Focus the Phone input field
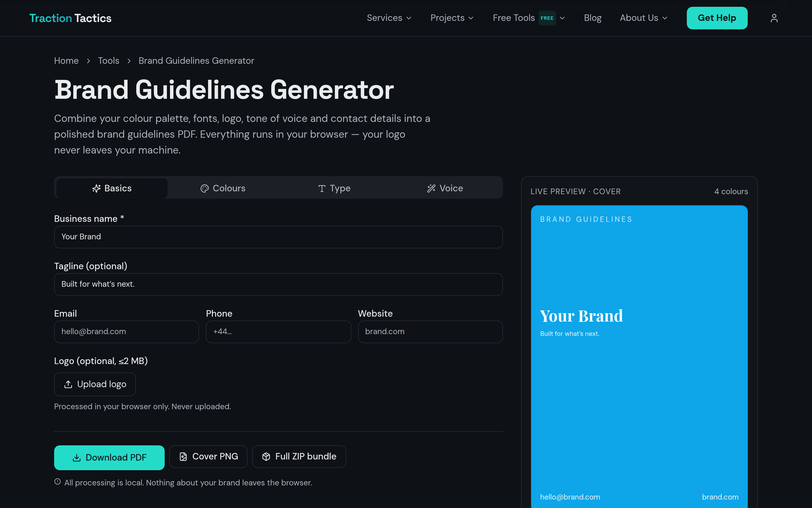 (278, 332)
